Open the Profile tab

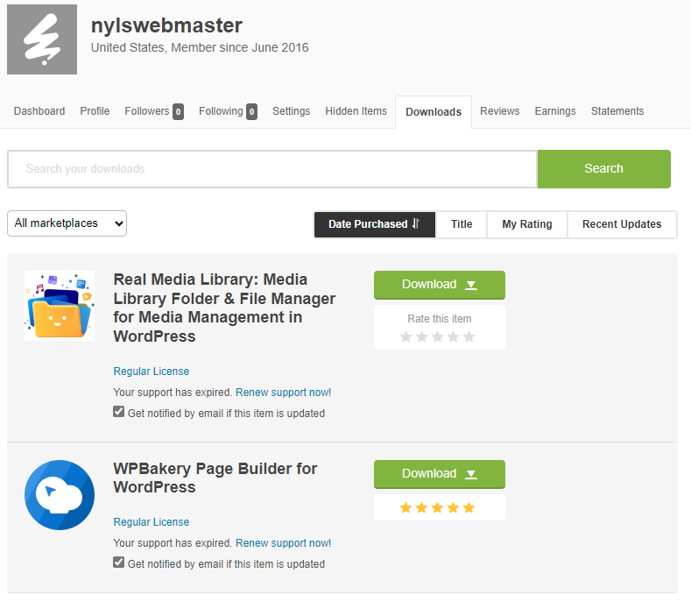pos(95,111)
